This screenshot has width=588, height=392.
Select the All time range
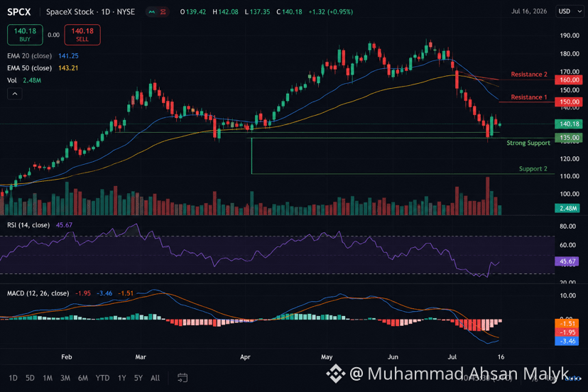click(156, 378)
